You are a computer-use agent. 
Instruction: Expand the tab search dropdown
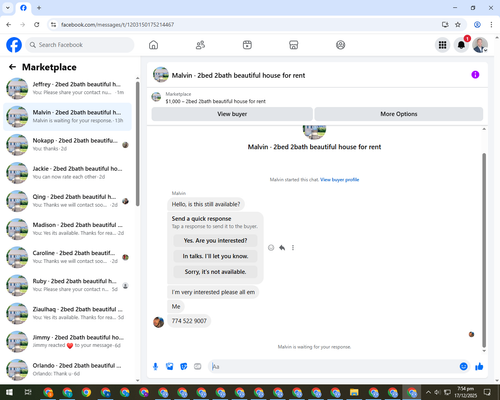8,8
